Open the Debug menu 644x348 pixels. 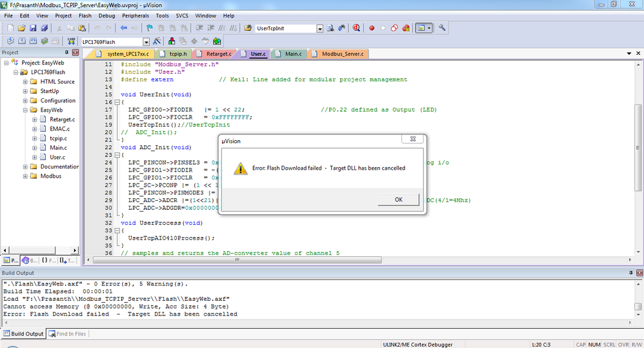[106, 15]
